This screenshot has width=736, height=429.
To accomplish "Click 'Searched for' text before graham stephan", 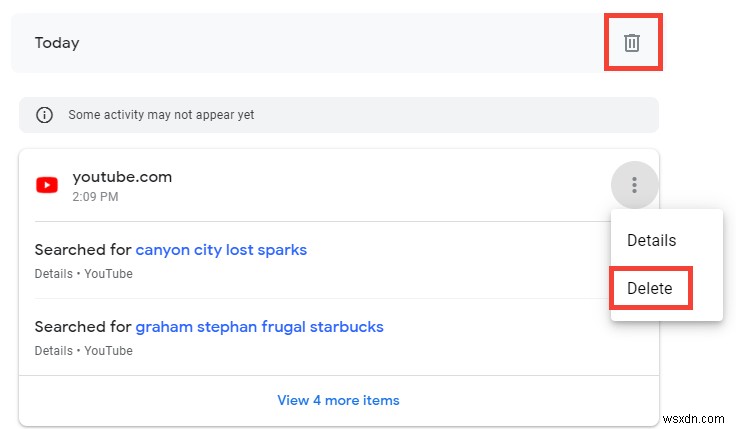I will (x=83, y=327).
